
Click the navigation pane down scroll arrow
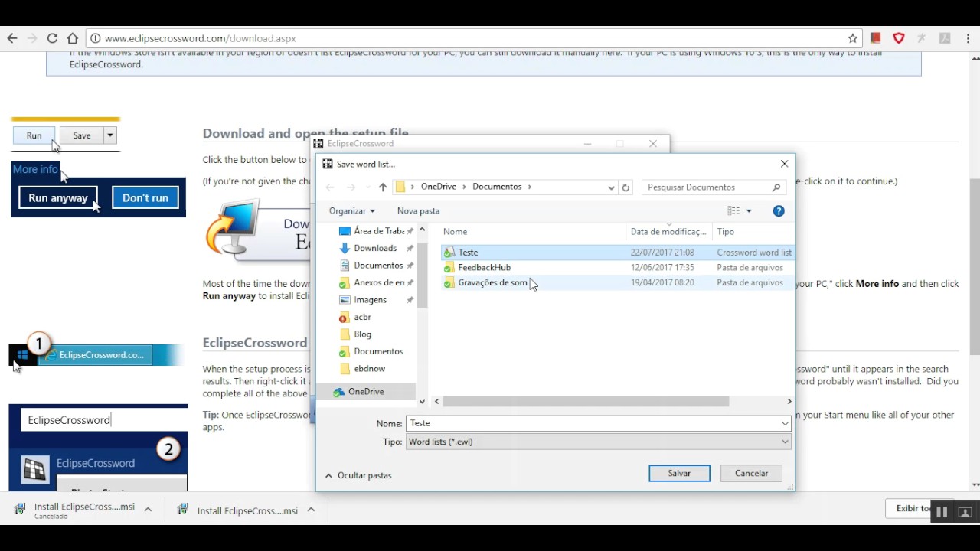[421, 401]
